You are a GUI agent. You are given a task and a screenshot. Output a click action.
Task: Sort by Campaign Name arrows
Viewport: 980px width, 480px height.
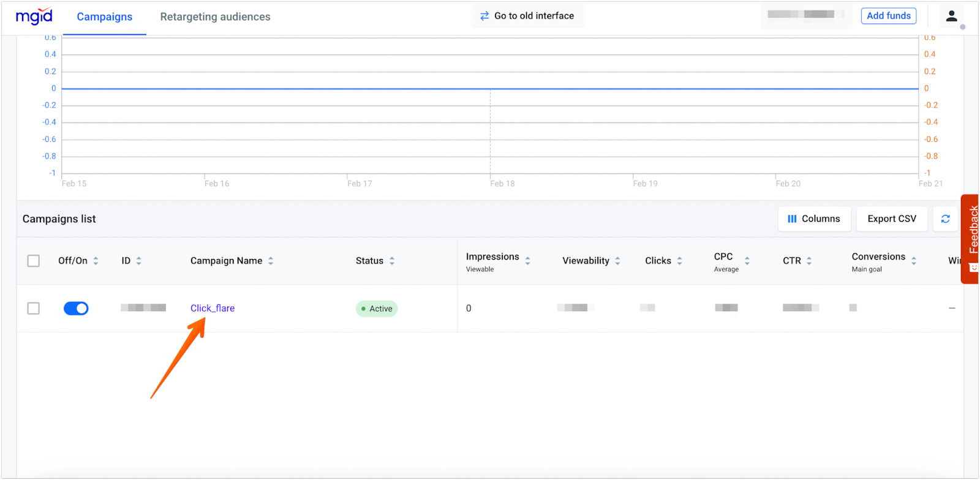[x=271, y=261]
